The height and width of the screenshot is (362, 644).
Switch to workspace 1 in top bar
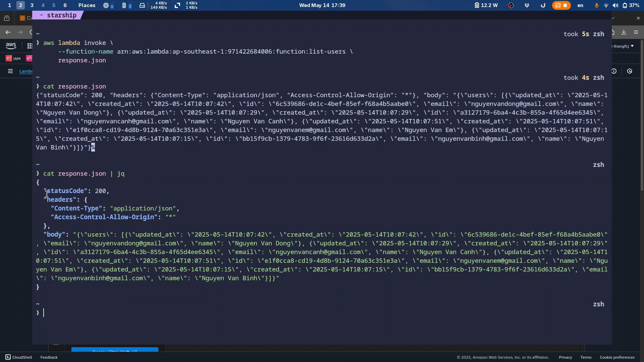[x=9, y=5]
